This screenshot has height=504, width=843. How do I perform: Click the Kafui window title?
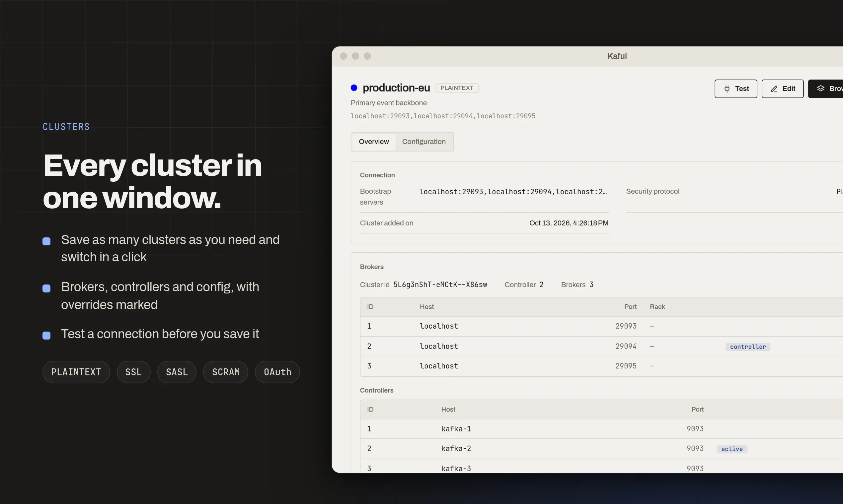click(617, 56)
